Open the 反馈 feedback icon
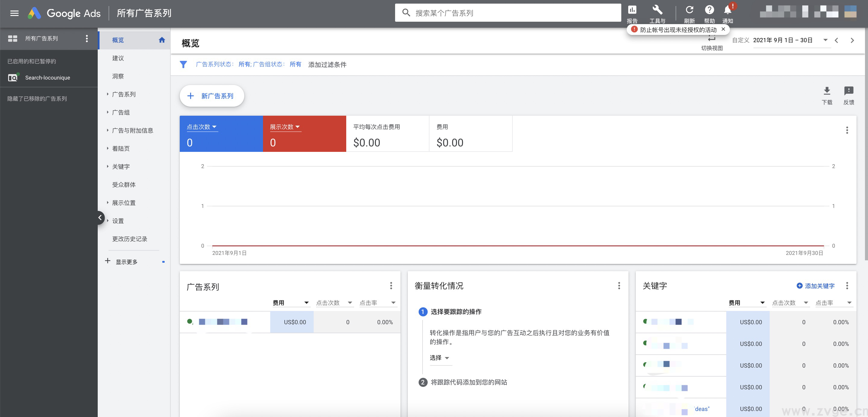 click(849, 91)
